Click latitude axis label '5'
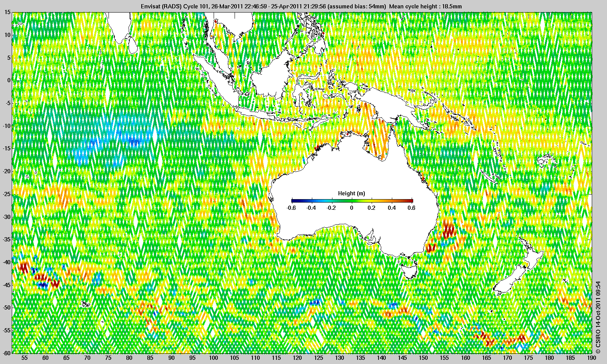607x364 pixels. coord(9,58)
